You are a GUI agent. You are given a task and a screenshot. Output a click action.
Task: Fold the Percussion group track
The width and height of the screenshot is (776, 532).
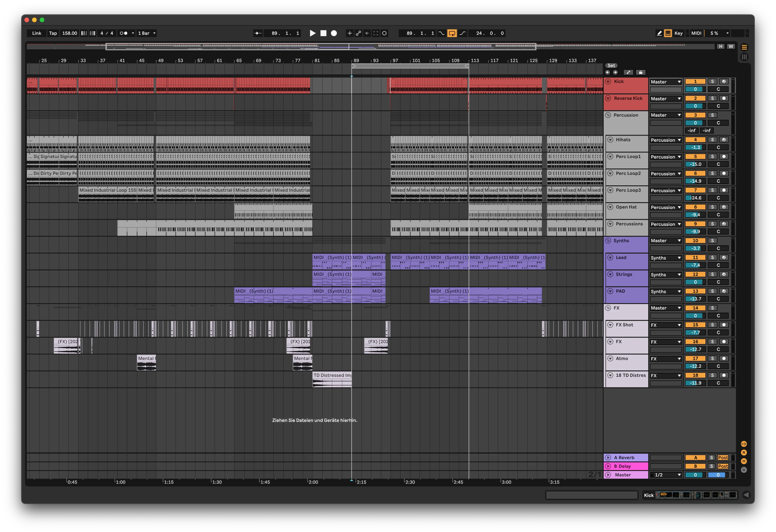pyautogui.click(x=608, y=115)
